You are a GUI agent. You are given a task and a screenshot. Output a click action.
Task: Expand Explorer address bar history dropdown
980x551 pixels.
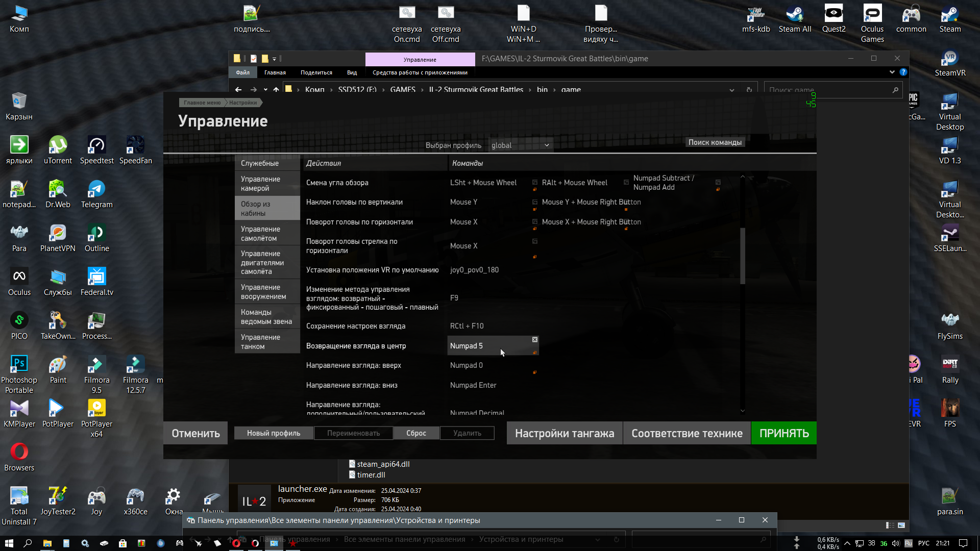pos(732,90)
